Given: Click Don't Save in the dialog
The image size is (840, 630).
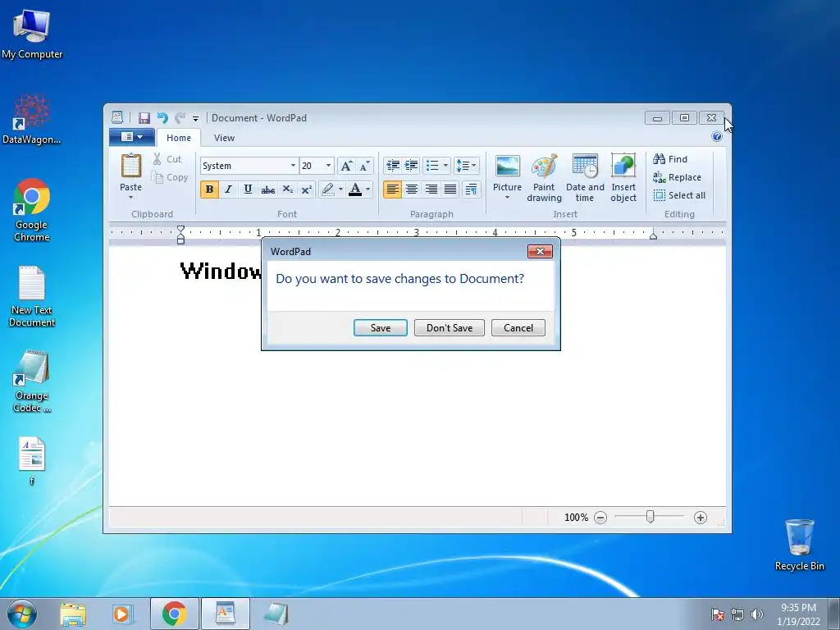Looking at the screenshot, I should [450, 328].
